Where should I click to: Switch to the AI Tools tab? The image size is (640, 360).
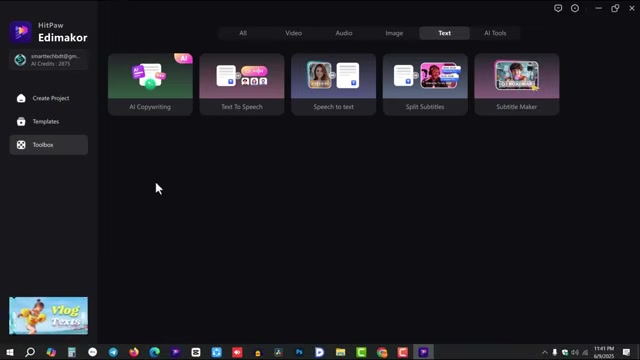[495, 33]
